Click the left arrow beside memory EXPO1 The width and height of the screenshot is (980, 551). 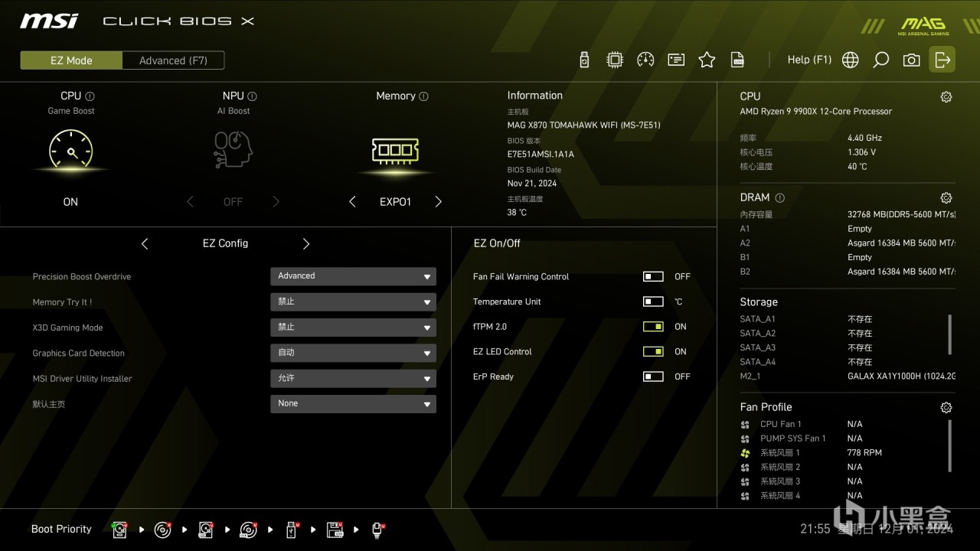[352, 202]
